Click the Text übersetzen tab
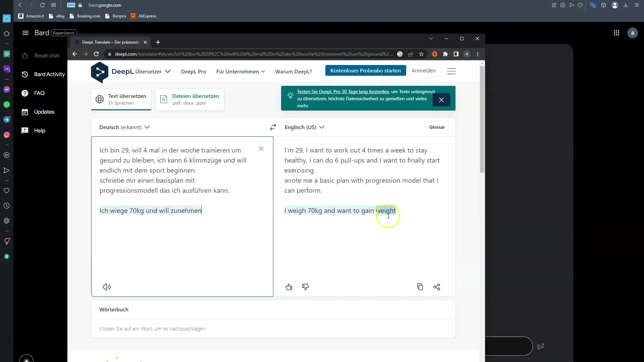 pyautogui.click(x=122, y=99)
